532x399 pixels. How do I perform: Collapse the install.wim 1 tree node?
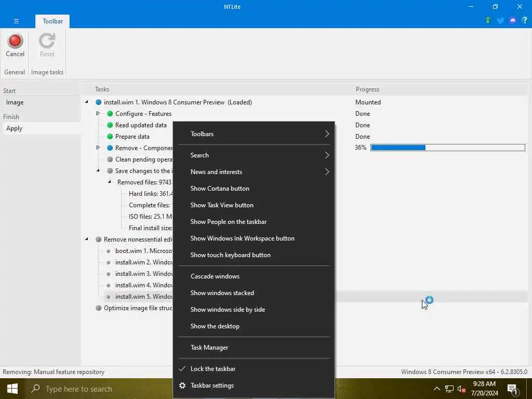tap(87, 102)
